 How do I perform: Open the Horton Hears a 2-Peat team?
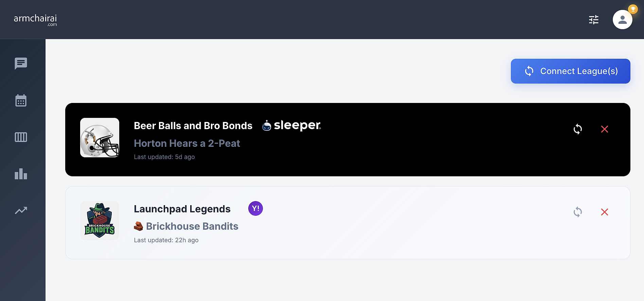[187, 143]
